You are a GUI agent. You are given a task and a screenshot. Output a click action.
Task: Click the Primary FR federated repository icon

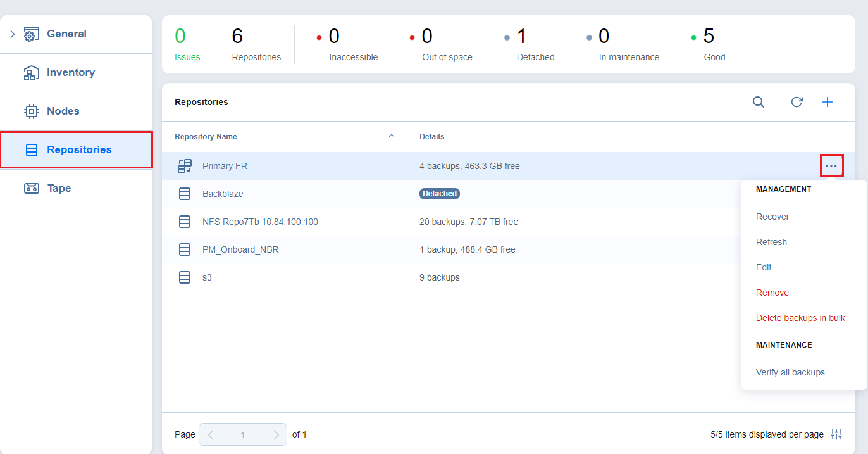pos(185,166)
